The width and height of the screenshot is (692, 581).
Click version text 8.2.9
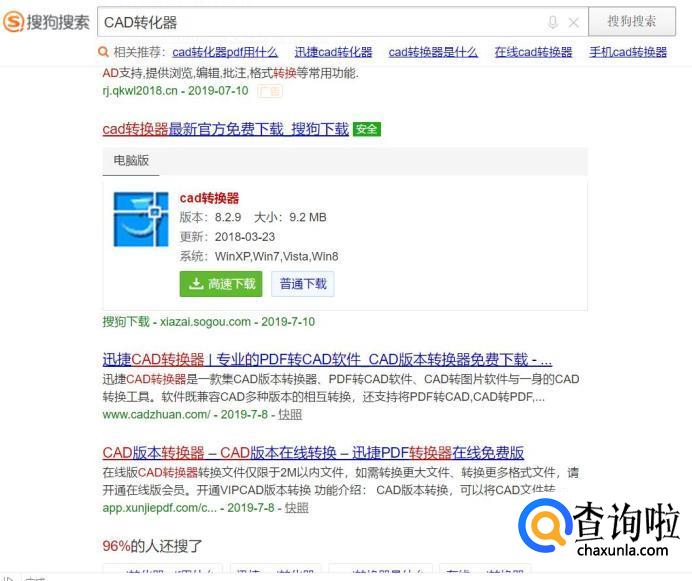point(228,217)
